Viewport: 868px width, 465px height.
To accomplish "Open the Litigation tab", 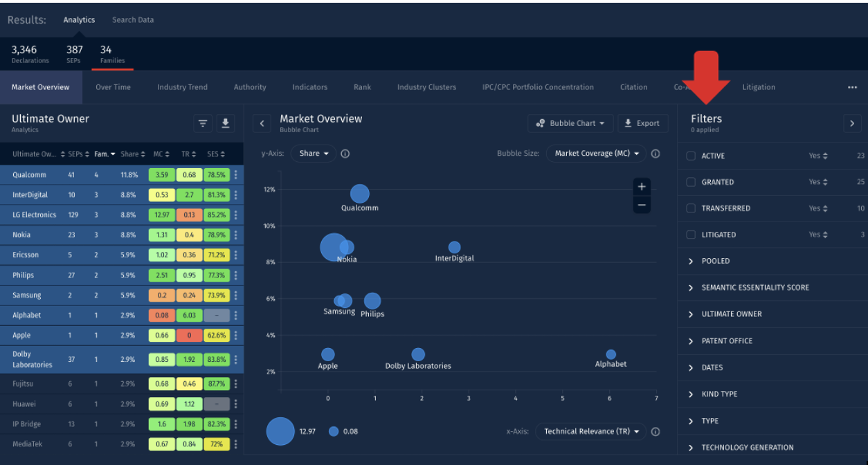I will pyautogui.click(x=759, y=87).
